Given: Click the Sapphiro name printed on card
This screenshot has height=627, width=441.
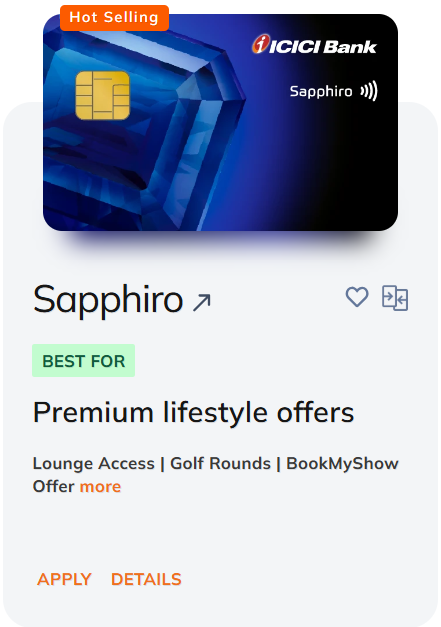Looking at the screenshot, I should tap(321, 92).
